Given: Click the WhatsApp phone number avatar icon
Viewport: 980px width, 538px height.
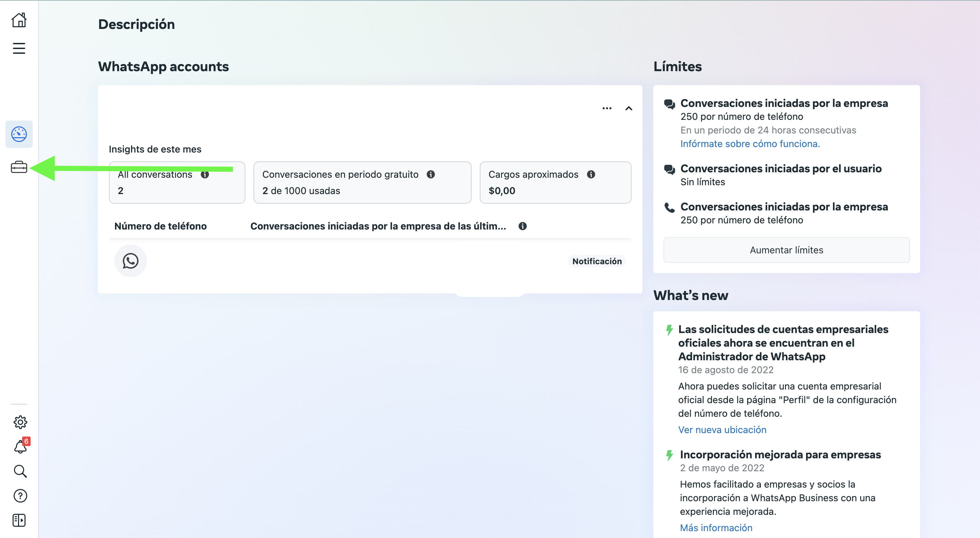Looking at the screenshot, I should point(130,261).
